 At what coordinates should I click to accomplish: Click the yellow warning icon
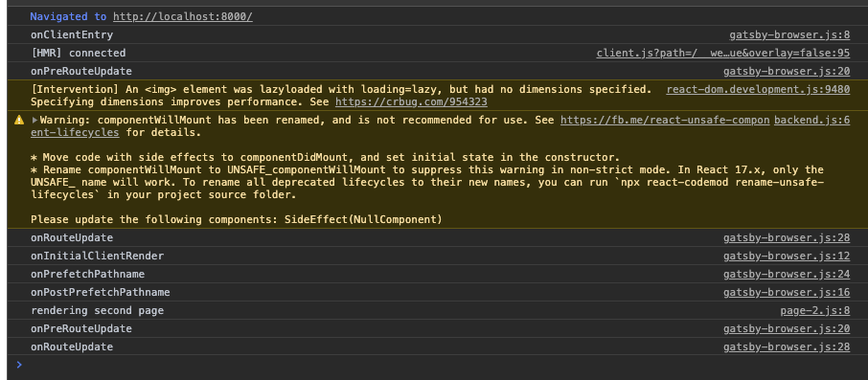click(x=19, y=120)
